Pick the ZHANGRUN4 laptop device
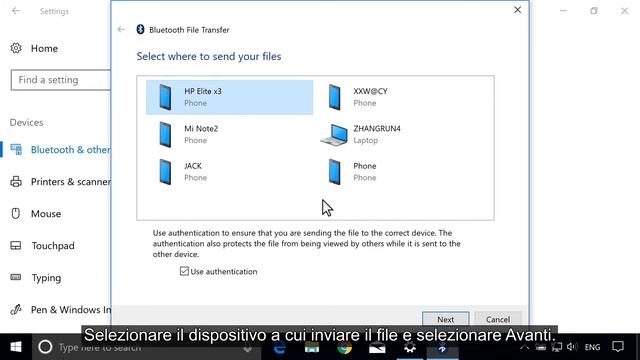The height and width of the screenshot is (360, 640). click(398, 134)
